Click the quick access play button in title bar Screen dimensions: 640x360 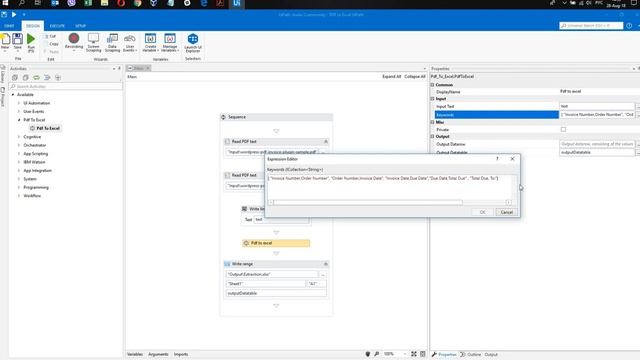click(x=14, y=15)
